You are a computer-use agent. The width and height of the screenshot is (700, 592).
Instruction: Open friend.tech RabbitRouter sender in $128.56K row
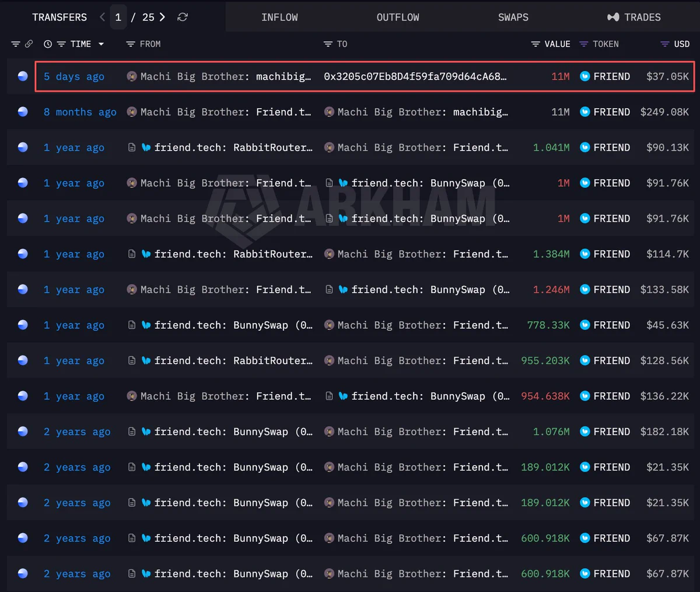coord(233,361)
